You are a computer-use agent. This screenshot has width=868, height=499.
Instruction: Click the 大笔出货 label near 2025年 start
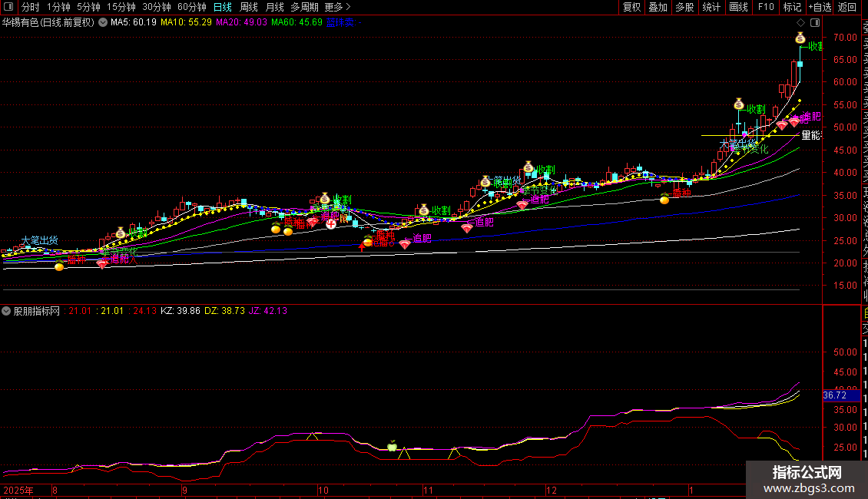click(39, 240)
